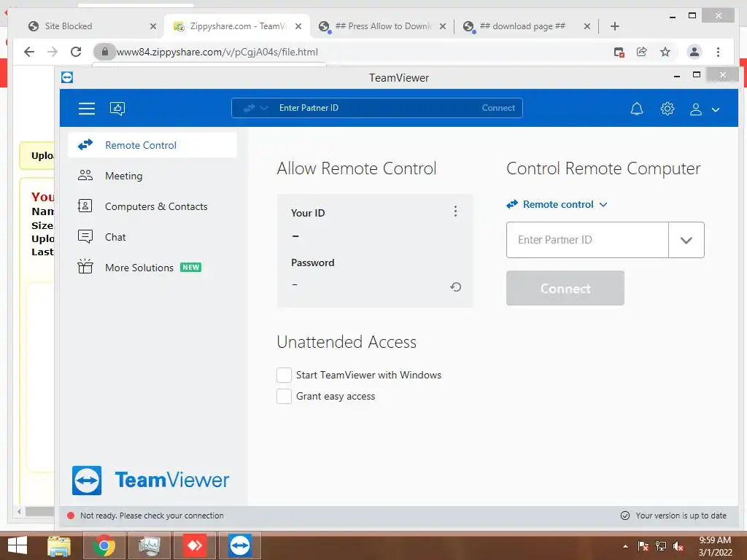Open a new Chrome tab
The height and width of the screenshot is (560, 747).
(614, 26)
